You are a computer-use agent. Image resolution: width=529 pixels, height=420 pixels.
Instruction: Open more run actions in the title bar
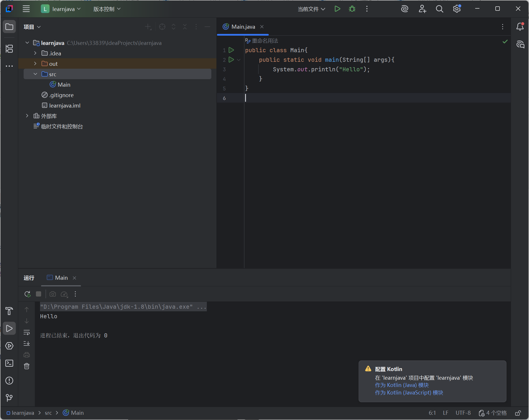tap(367, 9)
